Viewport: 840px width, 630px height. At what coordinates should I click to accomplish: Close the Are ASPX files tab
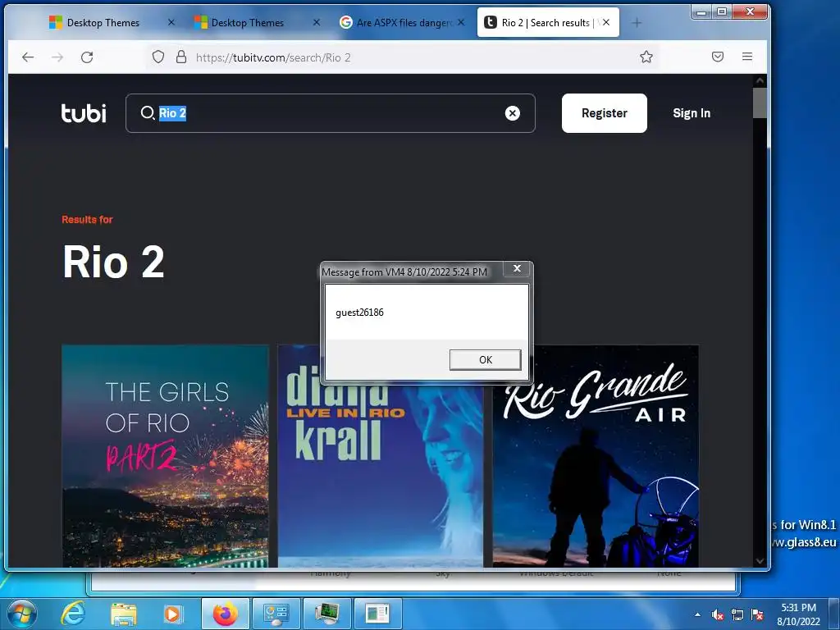[461, 22]
